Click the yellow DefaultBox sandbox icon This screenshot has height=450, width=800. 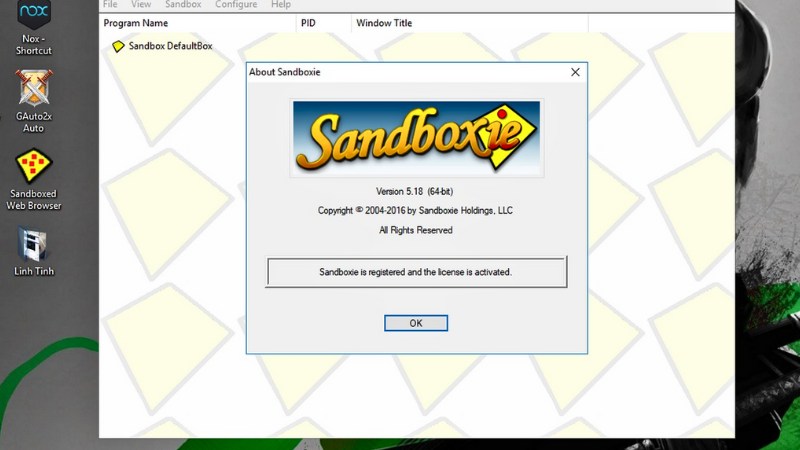pos(118,46)
